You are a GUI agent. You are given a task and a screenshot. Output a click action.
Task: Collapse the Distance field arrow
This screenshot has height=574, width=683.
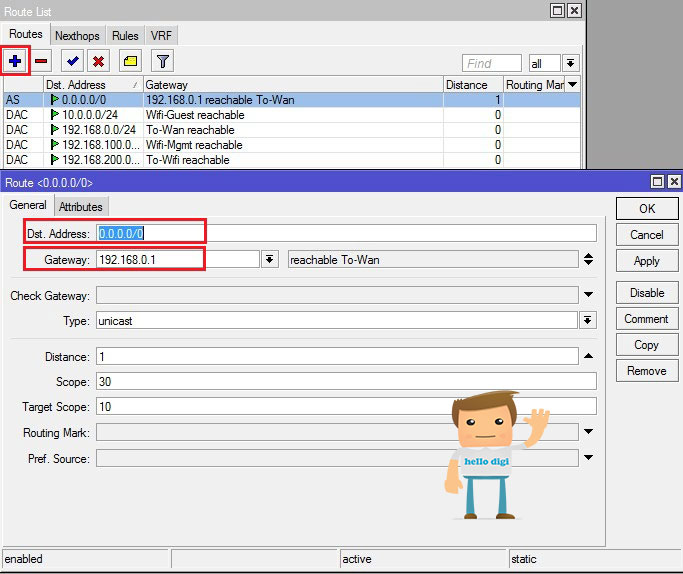click(588, 356)
